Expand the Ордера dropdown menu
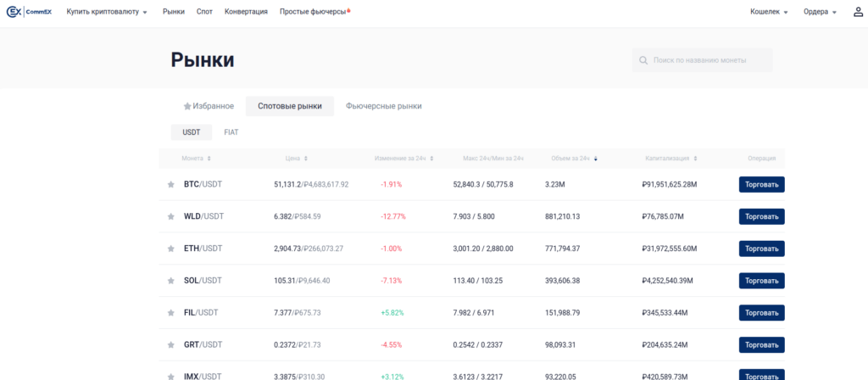This screenshot has width=868, height=380. pos(820,12)
